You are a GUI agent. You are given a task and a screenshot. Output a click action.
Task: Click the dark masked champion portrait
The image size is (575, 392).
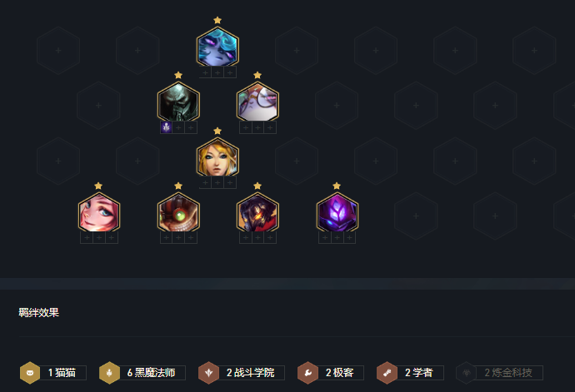pos(178,102)
